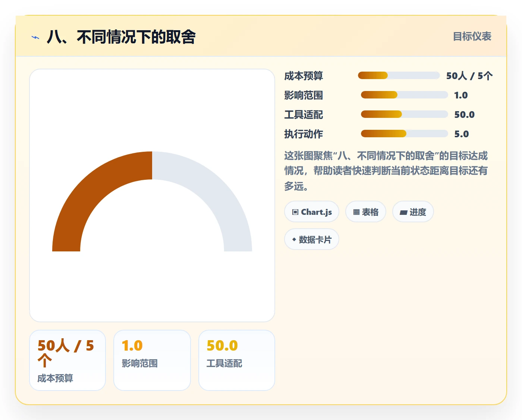
Task: Click the value 1.0 beside the 影响范围 bar
Action: click(461, 95)
